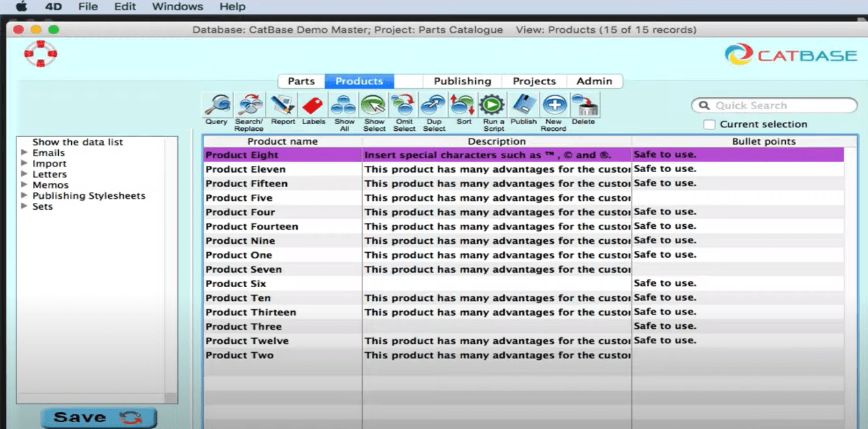Screen dimensions: 868x429
Task: Click Dup Select icon
Action: point(433,105)
